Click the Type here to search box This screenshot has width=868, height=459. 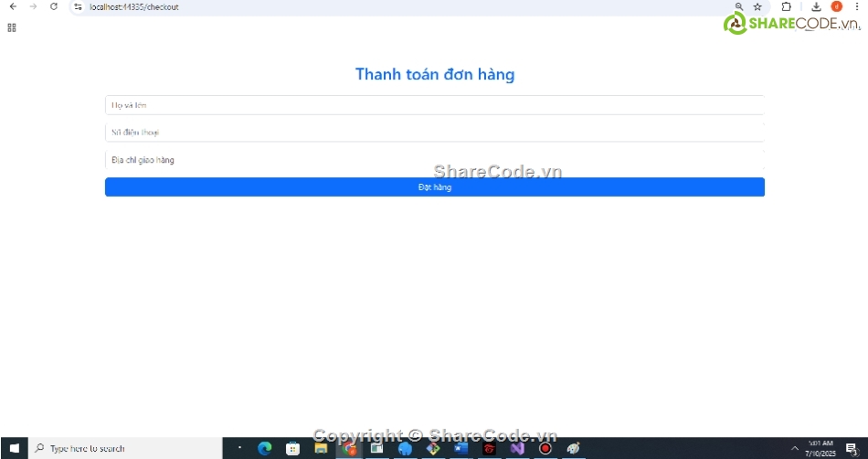(x=125, y=448)
